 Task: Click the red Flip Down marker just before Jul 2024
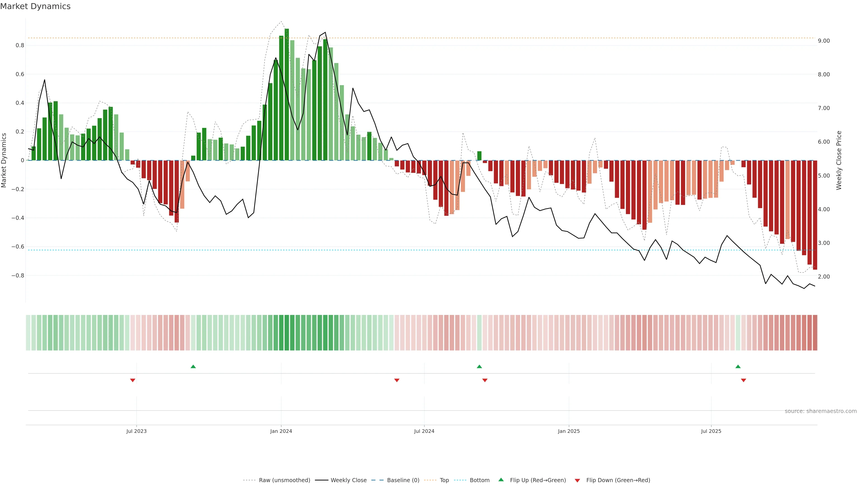click(397, 380)
